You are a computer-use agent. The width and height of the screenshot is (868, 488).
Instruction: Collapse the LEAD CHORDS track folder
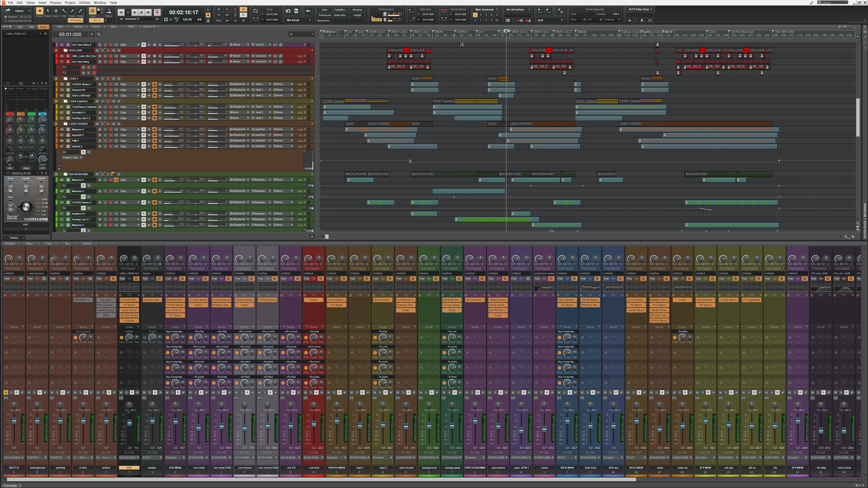pos(56,124)
